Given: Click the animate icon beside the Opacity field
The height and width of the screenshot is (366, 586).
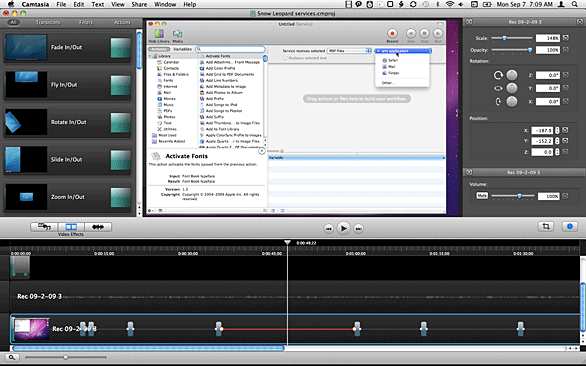Looking at the screenshot, I should pos(566,50).
